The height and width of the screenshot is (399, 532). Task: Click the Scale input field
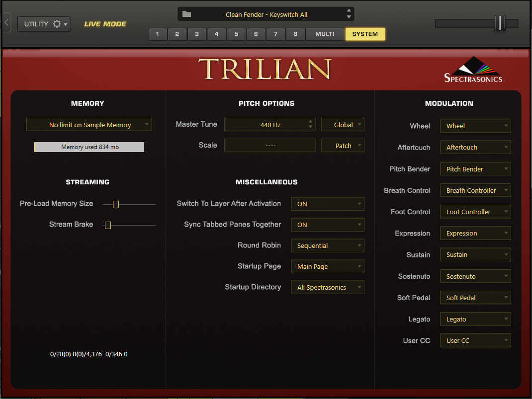[269, 146]
